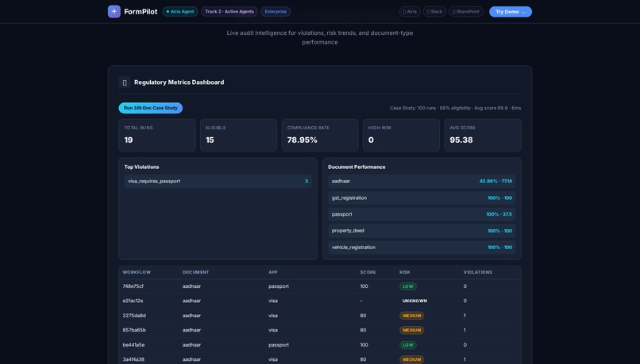The width and height of the screenshot is (640, 364).
Task: Click the gst_registration performance row
Action: click(422, 198)
